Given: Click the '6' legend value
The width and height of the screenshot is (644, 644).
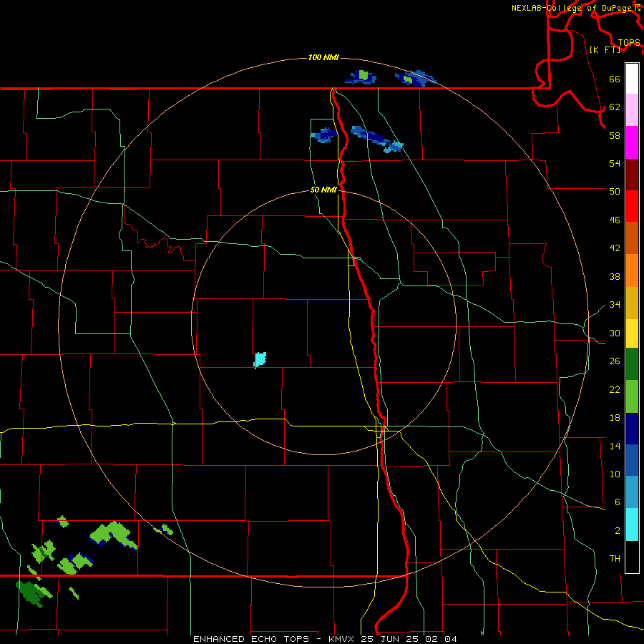Looking at the screenshot, I should click(617, 502).
